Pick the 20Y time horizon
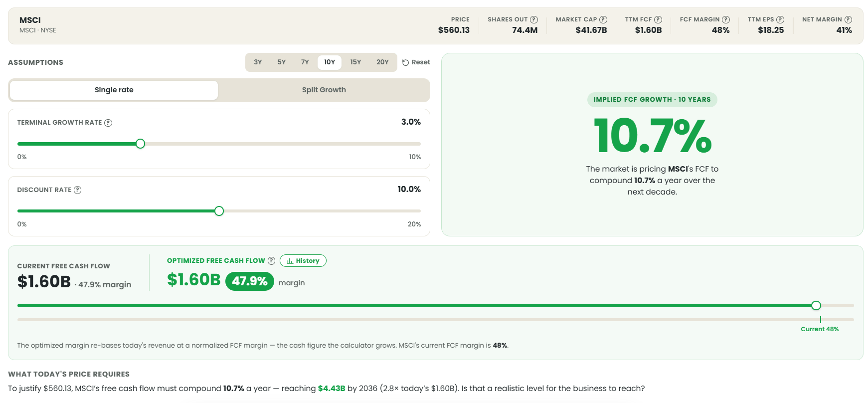The image size is (868, 403). [382, 62]
